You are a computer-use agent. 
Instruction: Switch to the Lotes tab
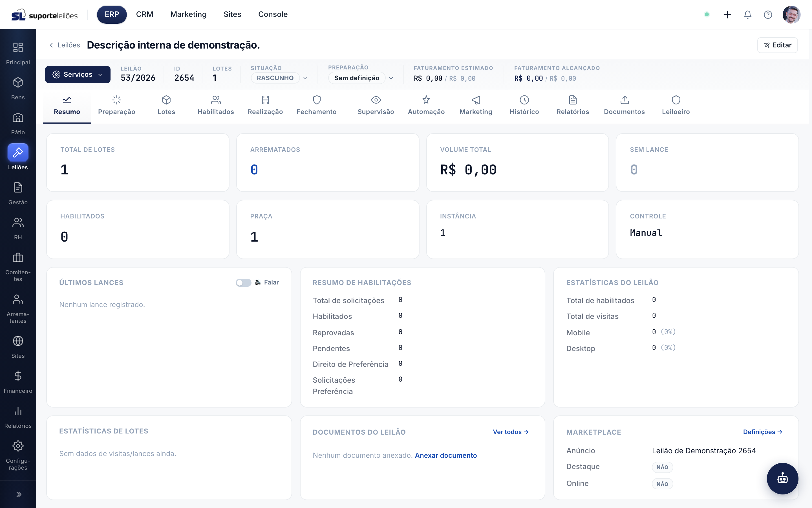[x=166, y=106]
